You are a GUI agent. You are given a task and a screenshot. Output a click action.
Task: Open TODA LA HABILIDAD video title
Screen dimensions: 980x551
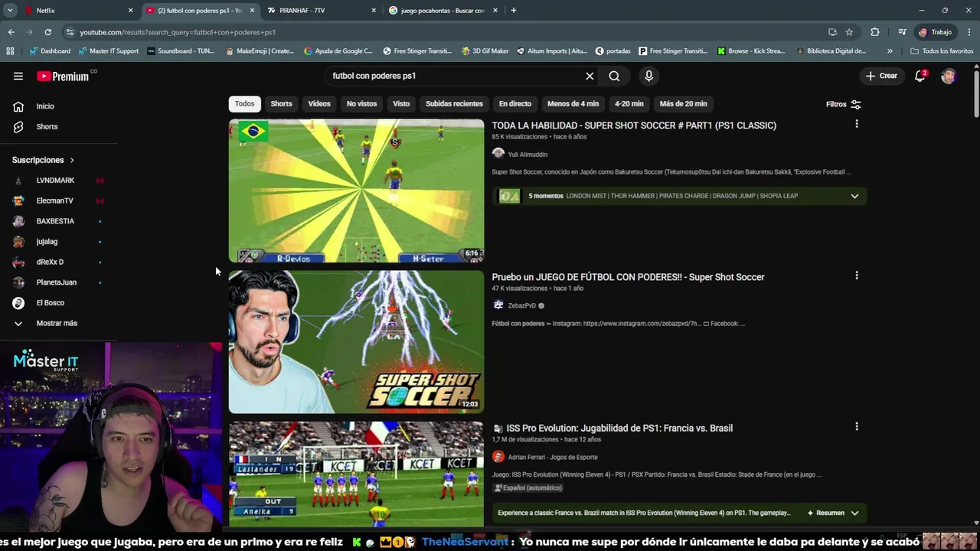point(634,126)
